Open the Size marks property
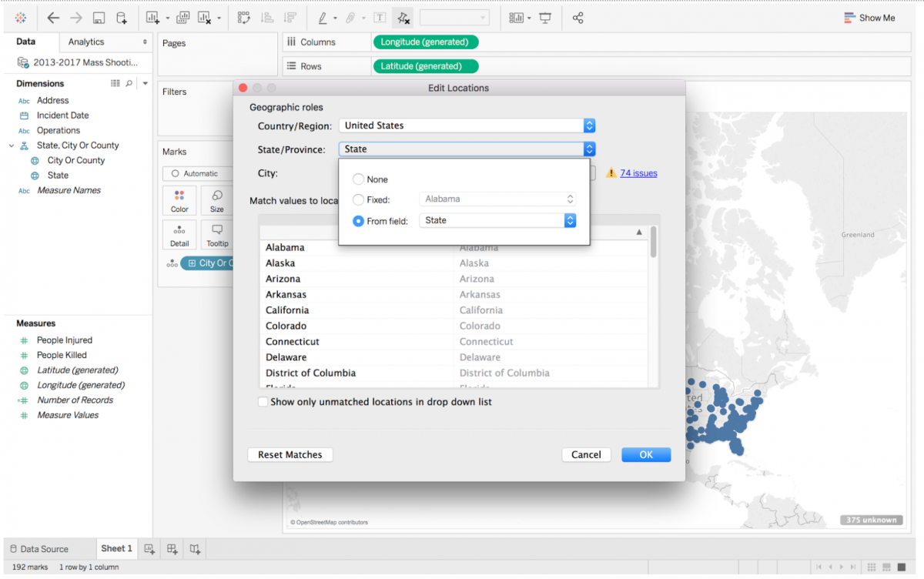The image size is (924, 579). click(x=216, y=200)
